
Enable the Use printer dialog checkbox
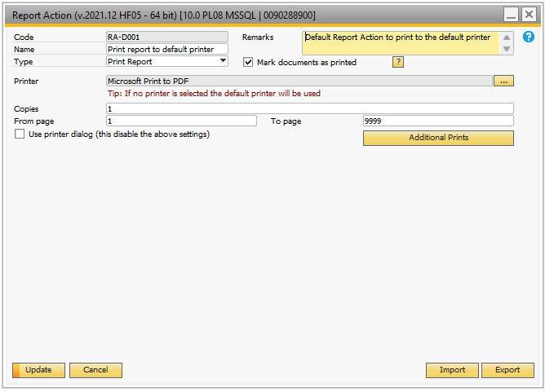click(x=20, y=134)
